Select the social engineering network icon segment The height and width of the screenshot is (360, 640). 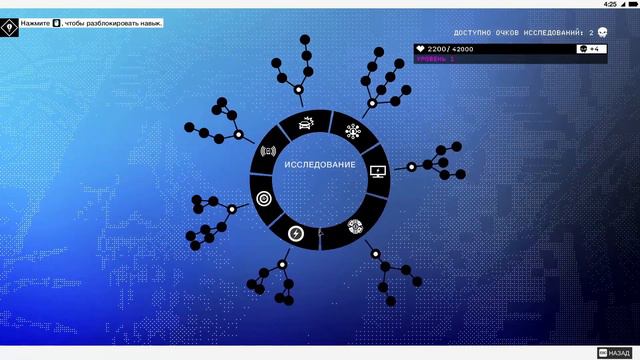point(353,131)
